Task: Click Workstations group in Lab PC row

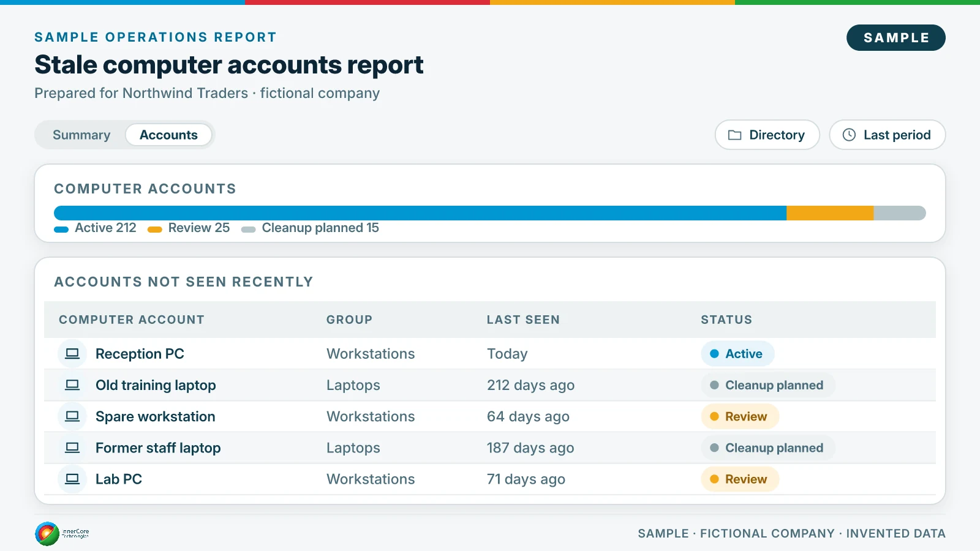Action: pos(371,479)
